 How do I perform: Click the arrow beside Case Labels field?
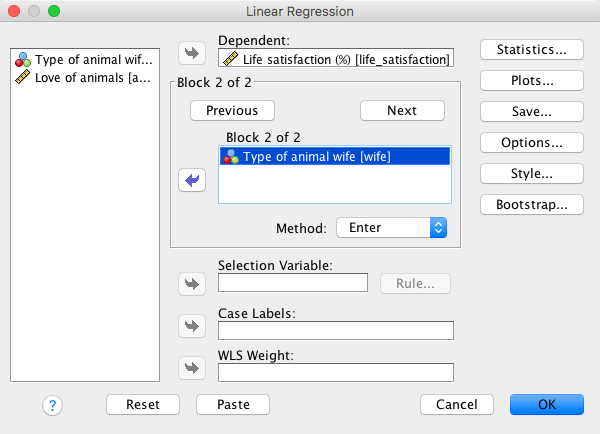pyautogui.click(x=190, y=326)
